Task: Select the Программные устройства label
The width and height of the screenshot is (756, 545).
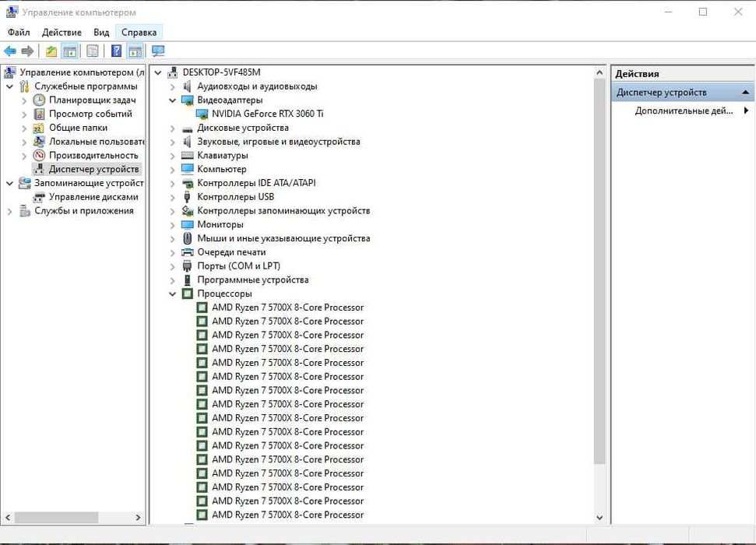Action: pyautogui.click(x=252, y=280)
